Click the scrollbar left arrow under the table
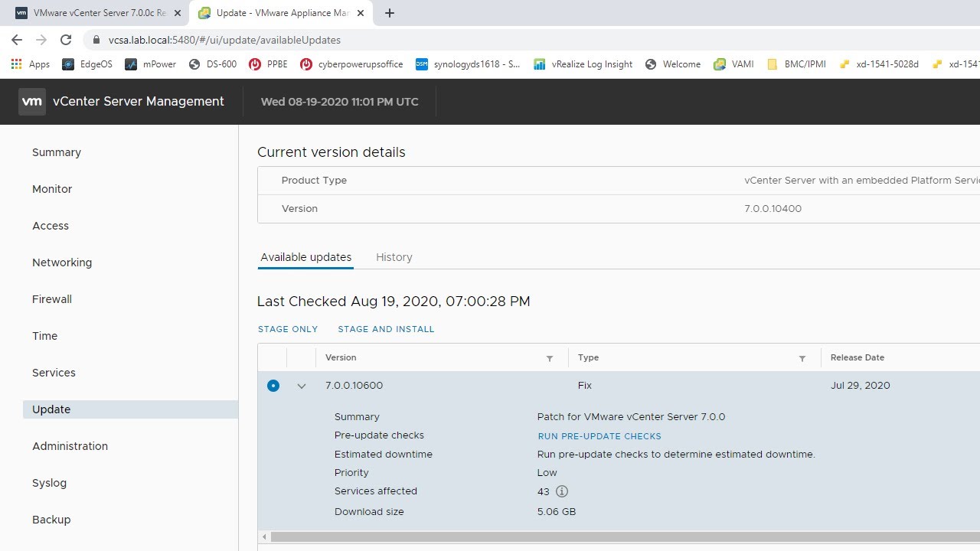Viewport: 980px width, 551px height. click(x=264, y=537)
